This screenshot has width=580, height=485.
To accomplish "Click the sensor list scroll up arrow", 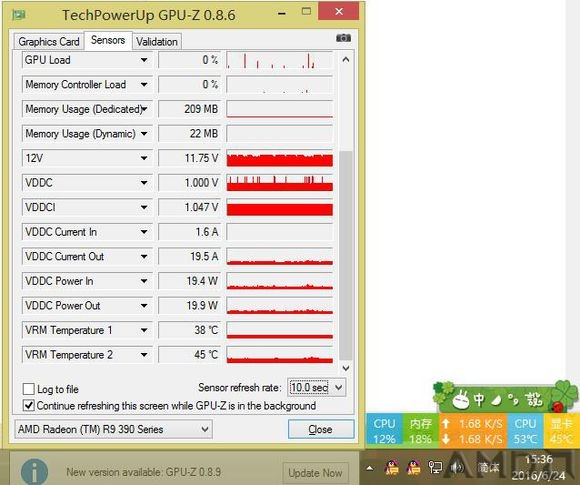I will 345,60.
